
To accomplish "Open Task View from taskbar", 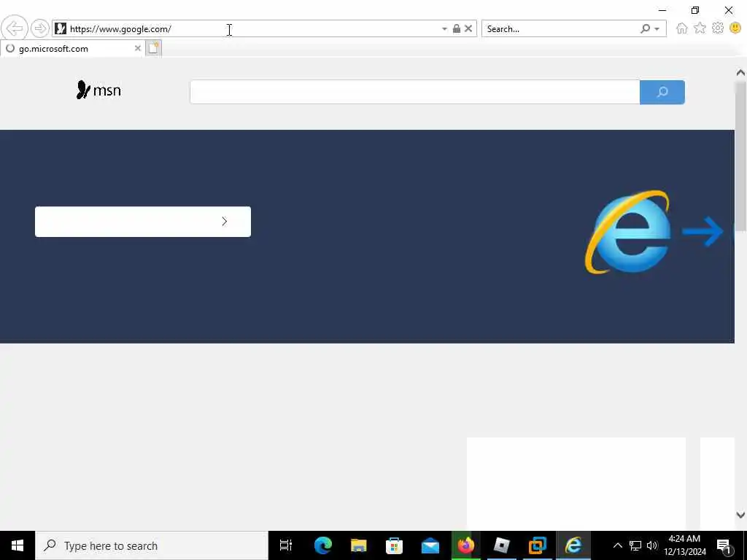I will (286, 545).
